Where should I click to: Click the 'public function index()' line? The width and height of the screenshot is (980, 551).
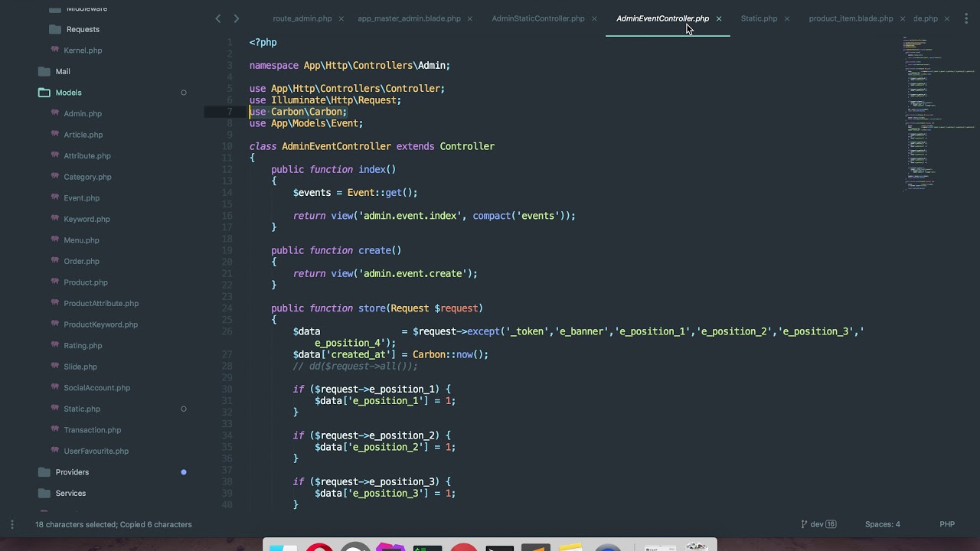[x=334, y=169]
